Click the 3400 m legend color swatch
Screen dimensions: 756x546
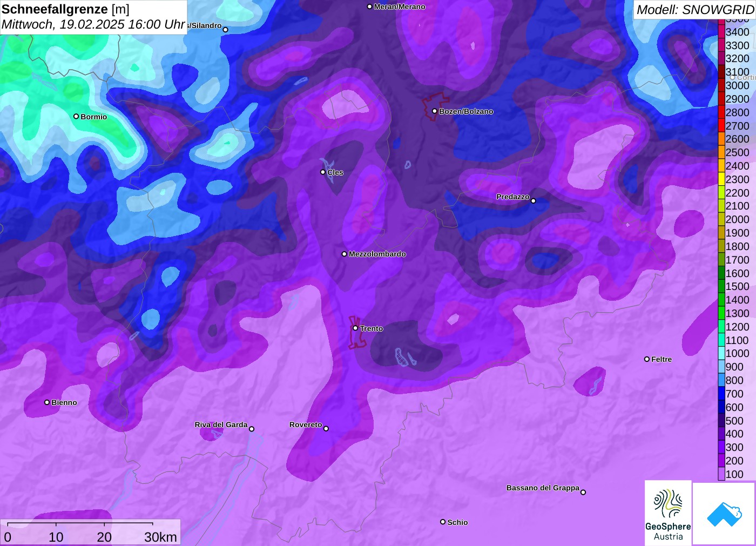[x=721, y=32]
